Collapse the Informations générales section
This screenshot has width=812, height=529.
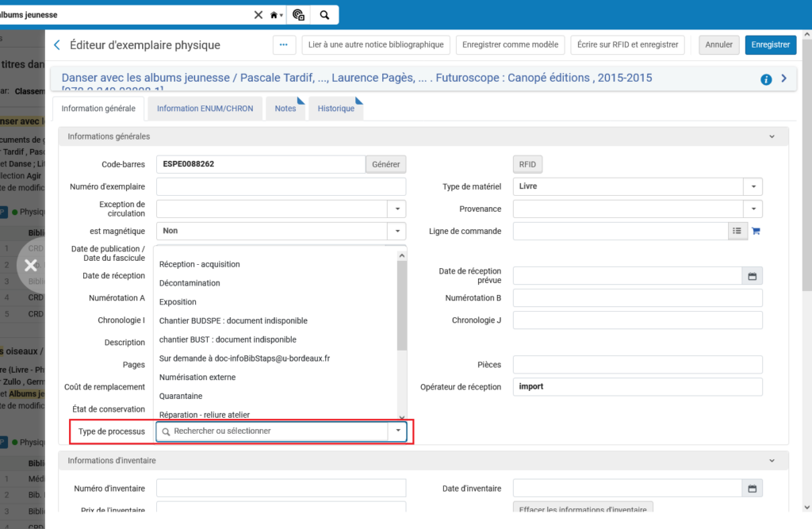[772, 136]
